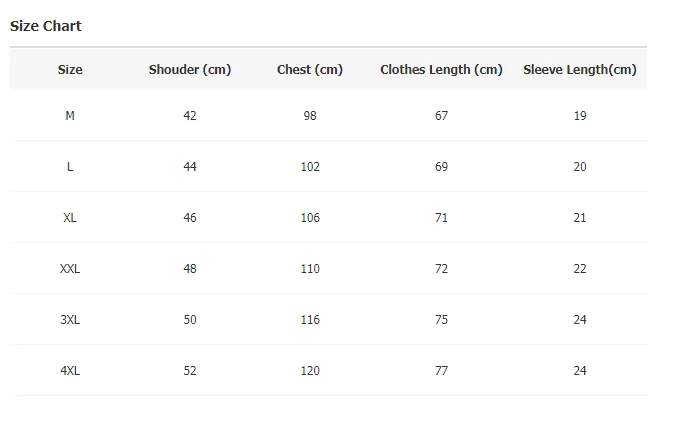
Task: Click the 4XL size row label
Action: (70, 371)
